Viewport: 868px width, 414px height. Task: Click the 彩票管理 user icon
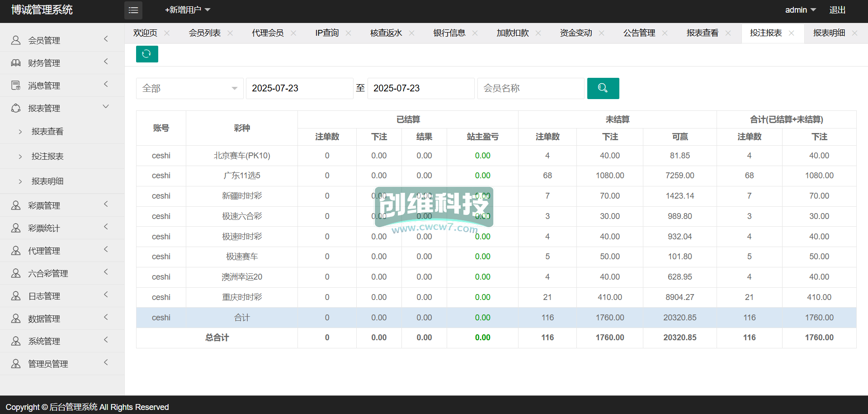click(x=16, y=205)
